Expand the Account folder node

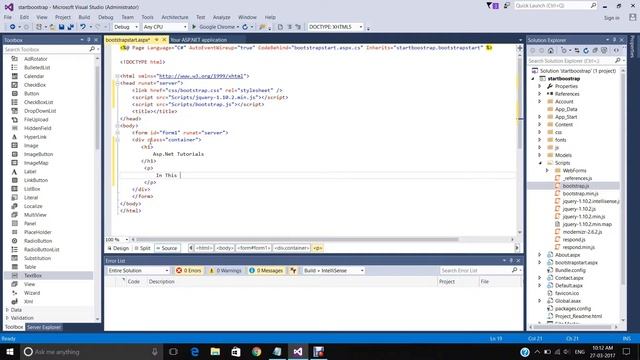[x=540, y=102]
